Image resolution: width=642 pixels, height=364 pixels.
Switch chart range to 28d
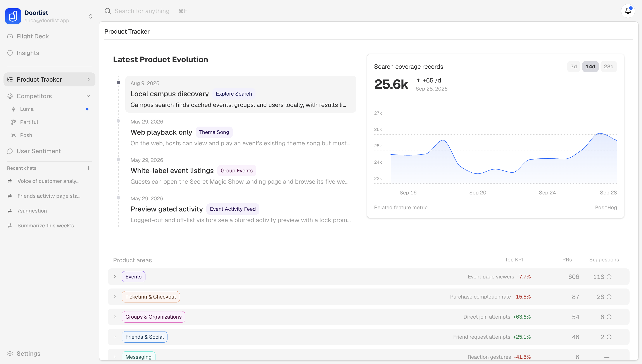click(x=609, y=67)
